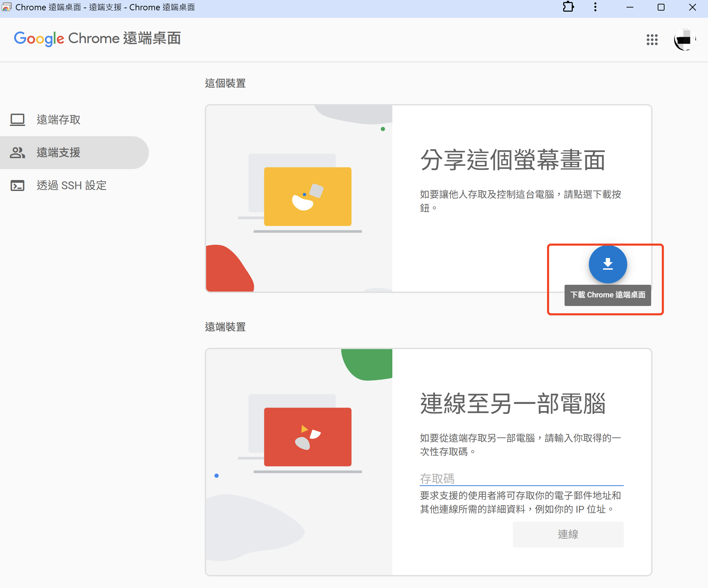Close the Chrome Remote Desktop window

(x=692, y=7)
